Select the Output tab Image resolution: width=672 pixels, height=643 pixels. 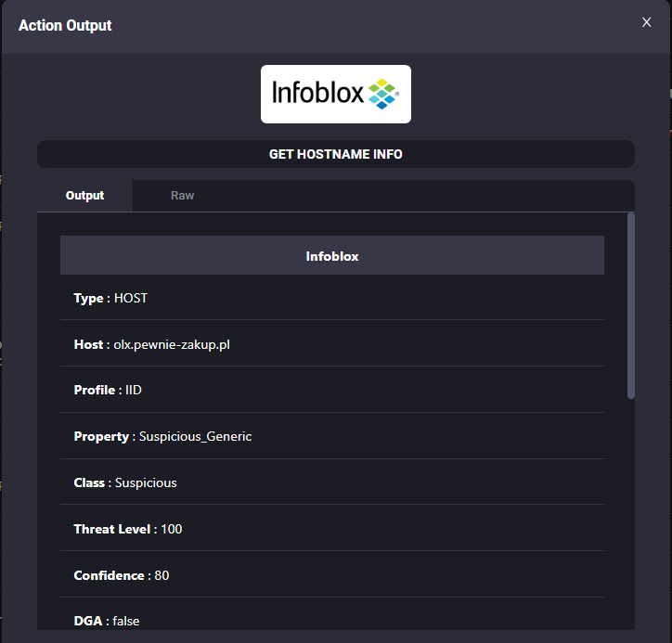click(x=84, y=196)
